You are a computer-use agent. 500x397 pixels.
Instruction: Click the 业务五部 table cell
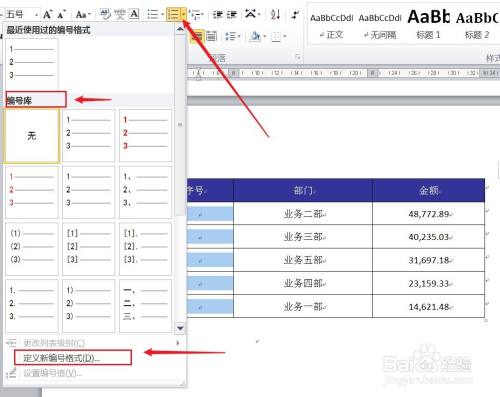[x=303, y=260]
